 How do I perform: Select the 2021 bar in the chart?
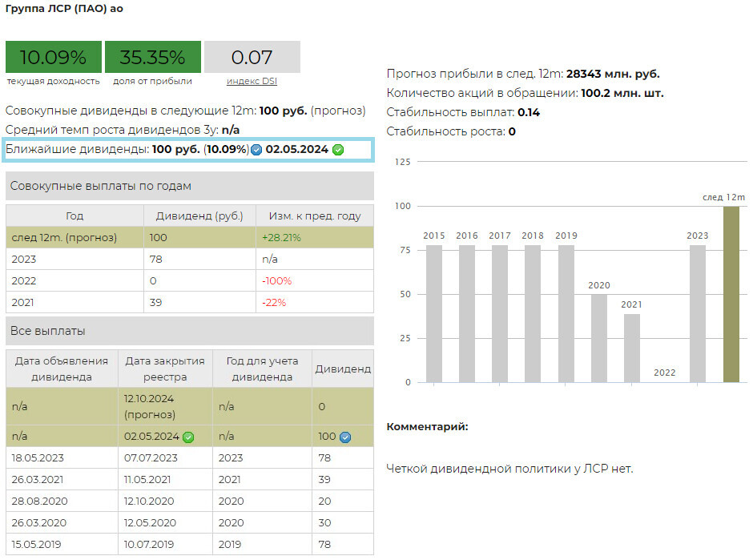(x=632, y=348)
